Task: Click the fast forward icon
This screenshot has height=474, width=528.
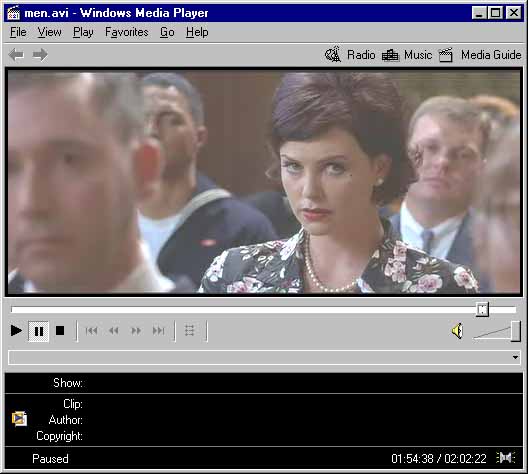Action: click(136, 331)
